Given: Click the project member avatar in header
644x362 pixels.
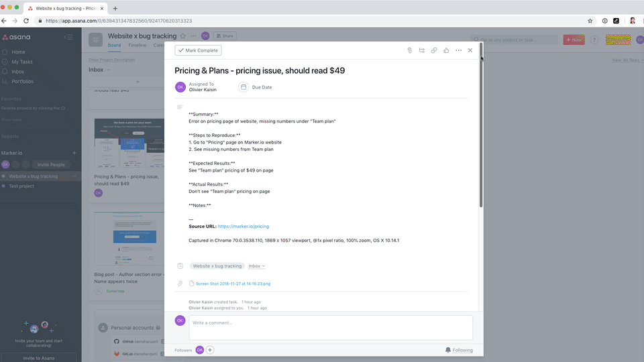Looking at the screenshot, I should tap(205, 36).
